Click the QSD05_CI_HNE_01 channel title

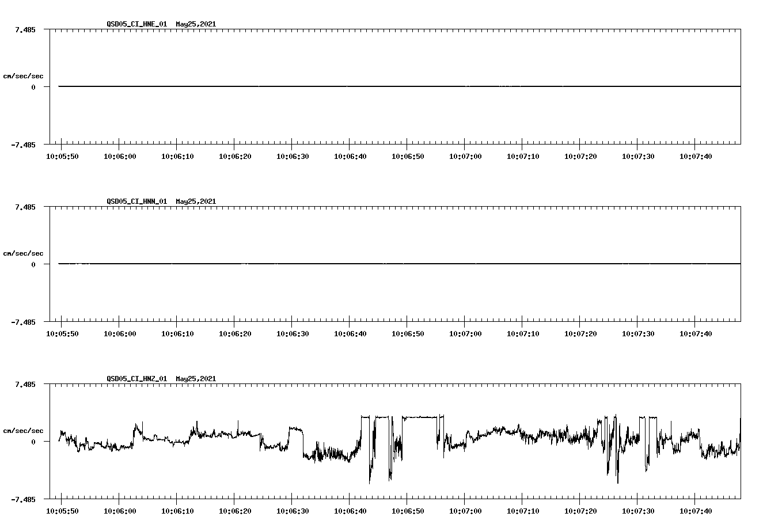tap(136, 24)
